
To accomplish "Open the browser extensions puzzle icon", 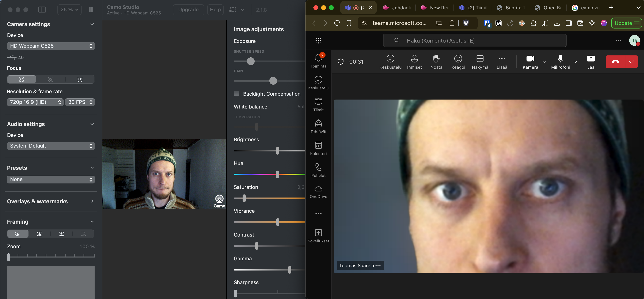I will (534, 23).
